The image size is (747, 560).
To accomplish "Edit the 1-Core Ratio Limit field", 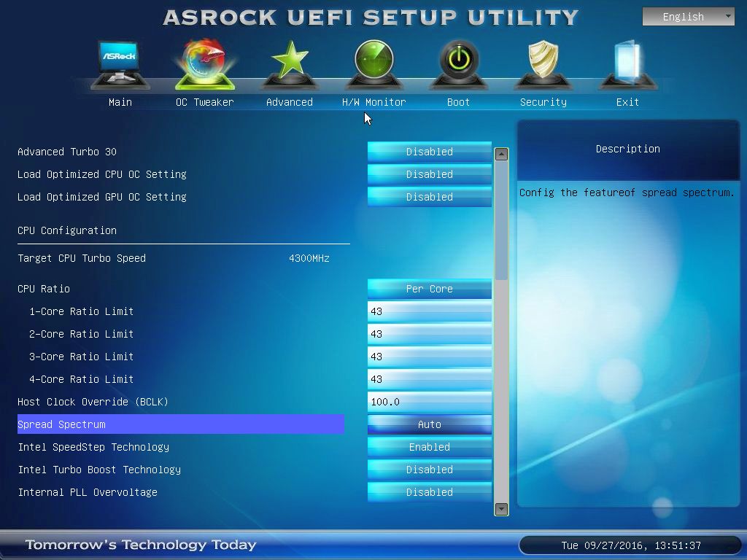I will [x=429, y=311].
